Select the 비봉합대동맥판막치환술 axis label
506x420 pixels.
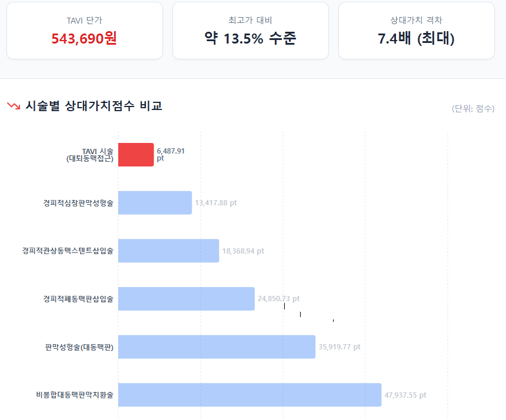(75, 395)
